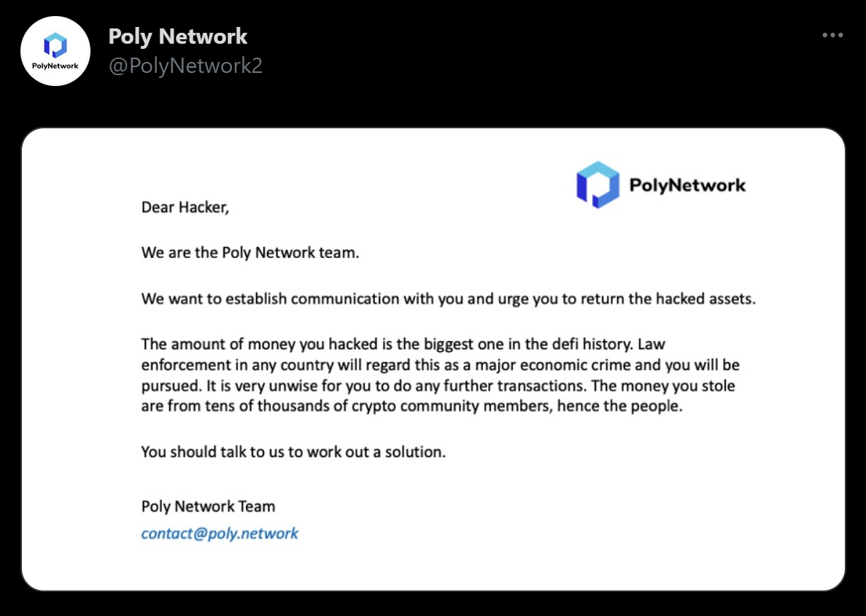Click the blue hexagon logo in the letter

pyautogui.click(x=598, y=184)
